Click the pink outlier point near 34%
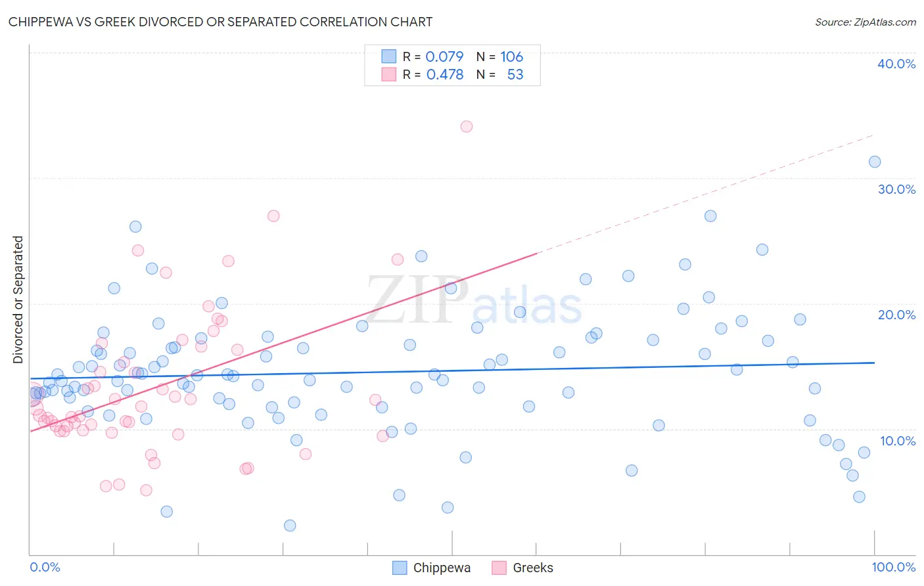Image resolution: width=924 pixels, height=586 pixels. [x=467, y=126]
